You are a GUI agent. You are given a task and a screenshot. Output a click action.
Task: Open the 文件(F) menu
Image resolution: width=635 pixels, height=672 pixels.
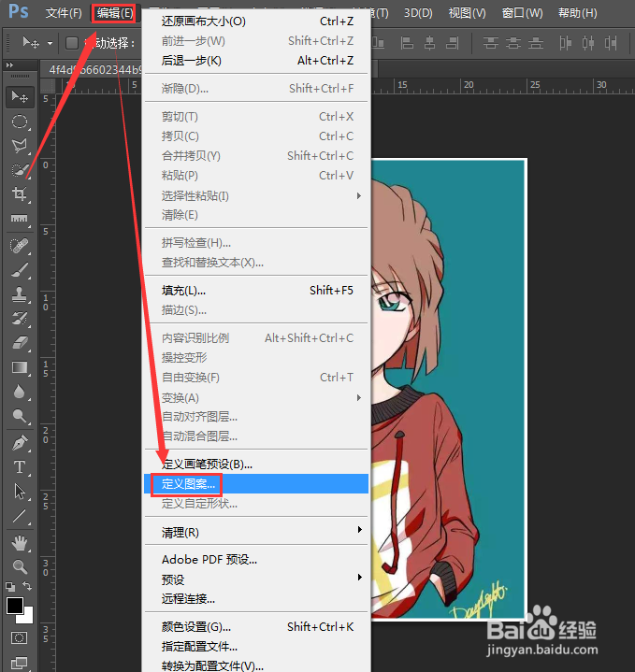coord(64,13)
